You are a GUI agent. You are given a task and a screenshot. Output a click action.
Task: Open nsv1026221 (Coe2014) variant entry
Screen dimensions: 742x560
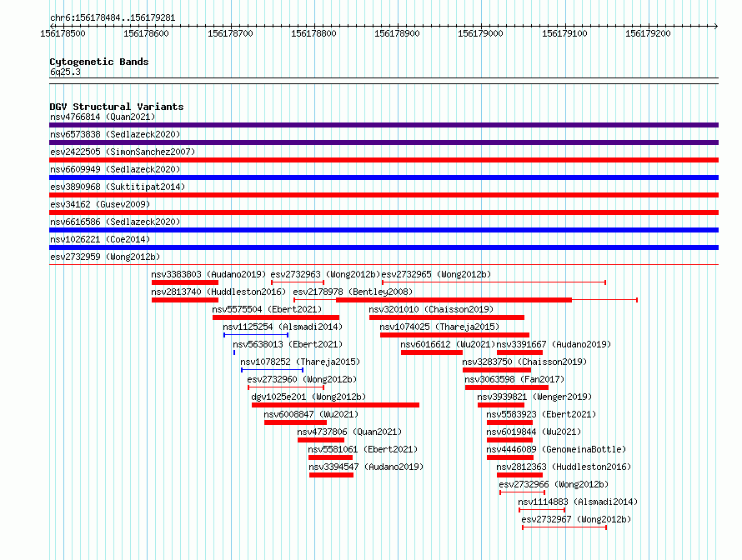(100, 239)
